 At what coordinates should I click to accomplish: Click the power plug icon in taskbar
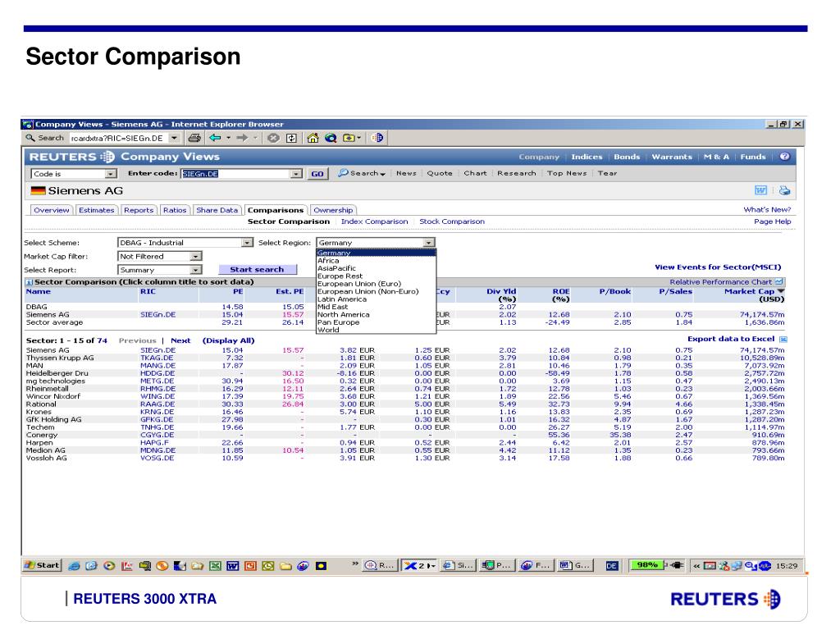(677, 565)
